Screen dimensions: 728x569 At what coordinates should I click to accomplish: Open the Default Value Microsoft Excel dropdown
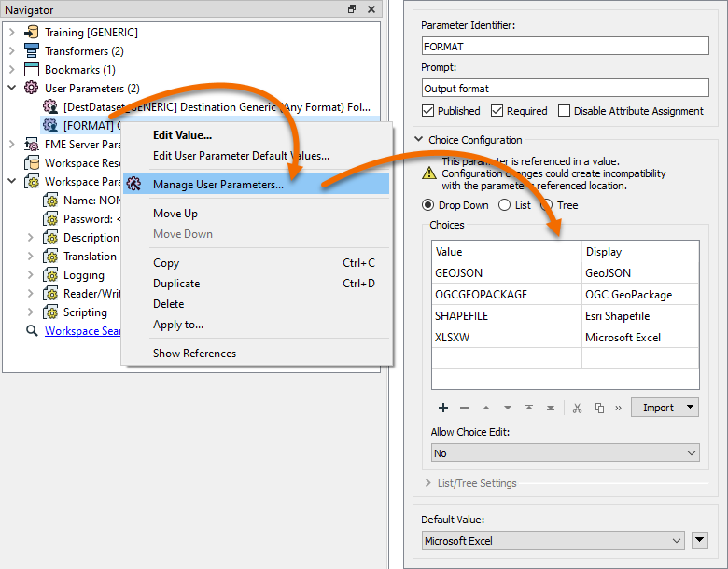tap(554, 541)
